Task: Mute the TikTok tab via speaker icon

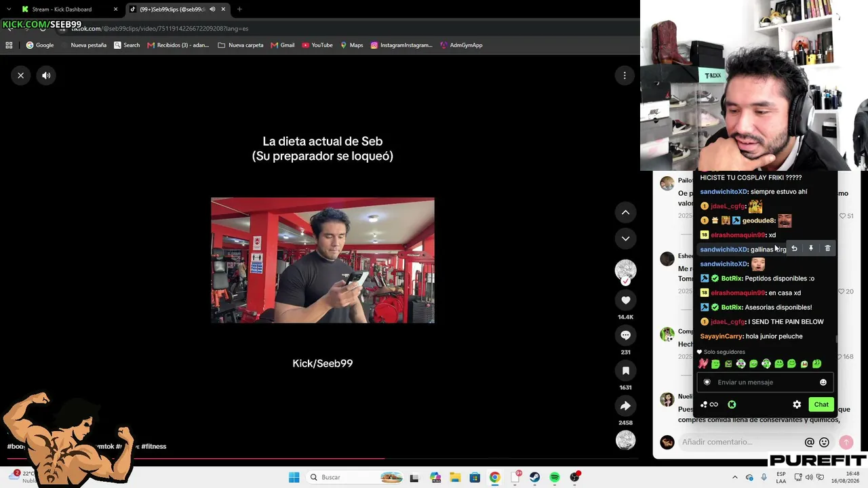Action: (212, 9)
